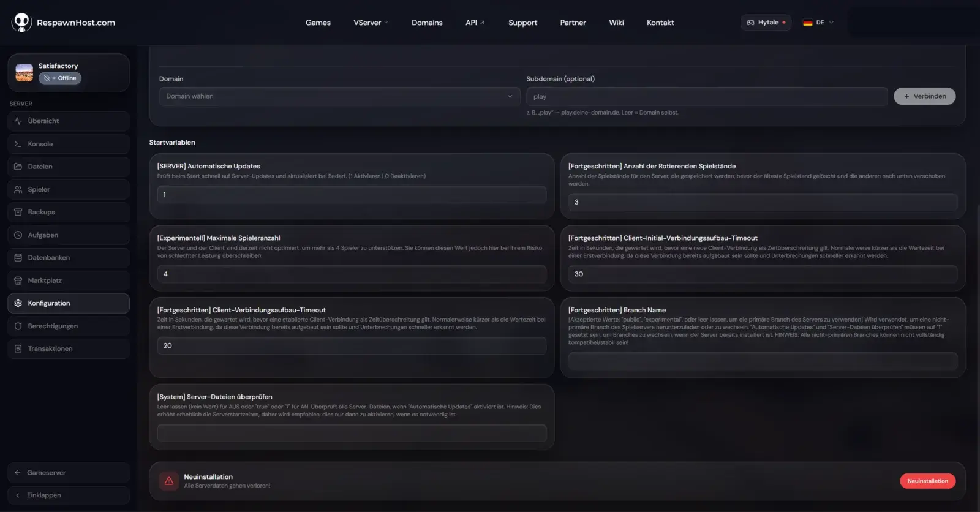Open the Backups sidebar entry
This screenshot has width=980, height=512.
(69, 212)
